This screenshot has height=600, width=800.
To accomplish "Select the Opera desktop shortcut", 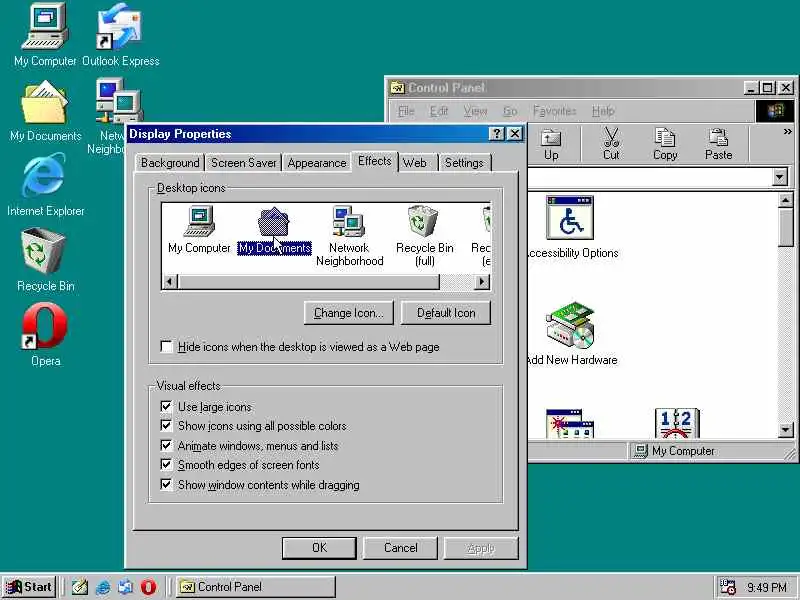I will pyautogui.click(x=45, y=335).
